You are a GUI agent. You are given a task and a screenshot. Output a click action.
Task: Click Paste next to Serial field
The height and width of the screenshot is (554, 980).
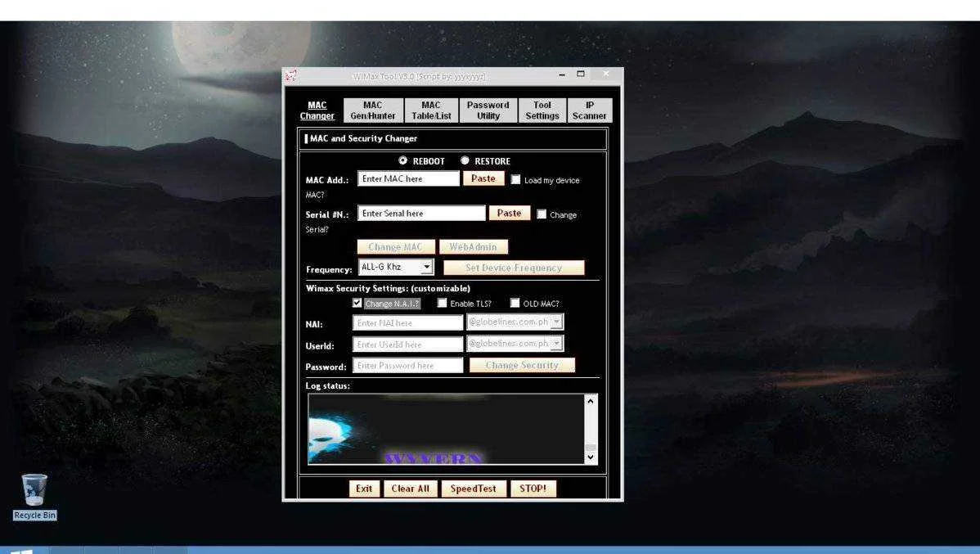click(x=510, y=214)
